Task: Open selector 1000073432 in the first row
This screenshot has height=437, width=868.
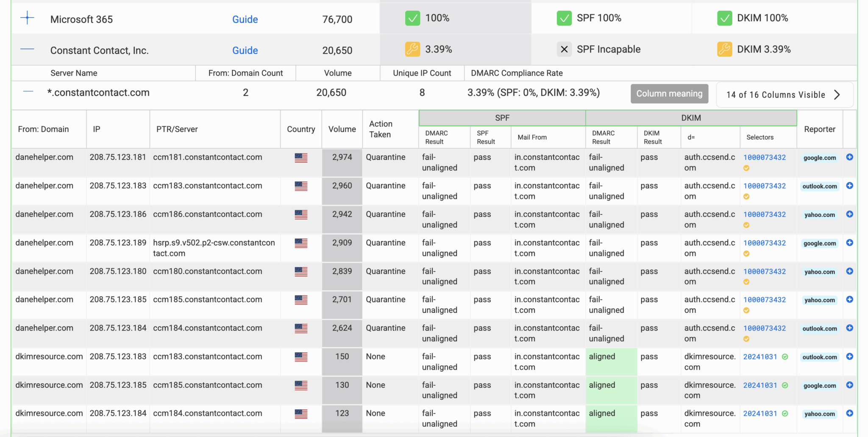Action: click(764, 157)
